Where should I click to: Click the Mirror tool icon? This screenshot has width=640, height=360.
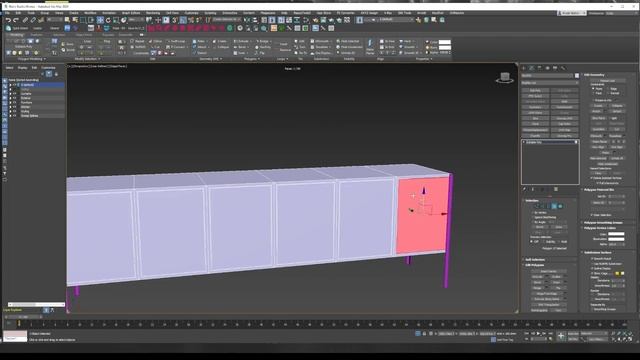pyautogui.click(x=247, y=20)
